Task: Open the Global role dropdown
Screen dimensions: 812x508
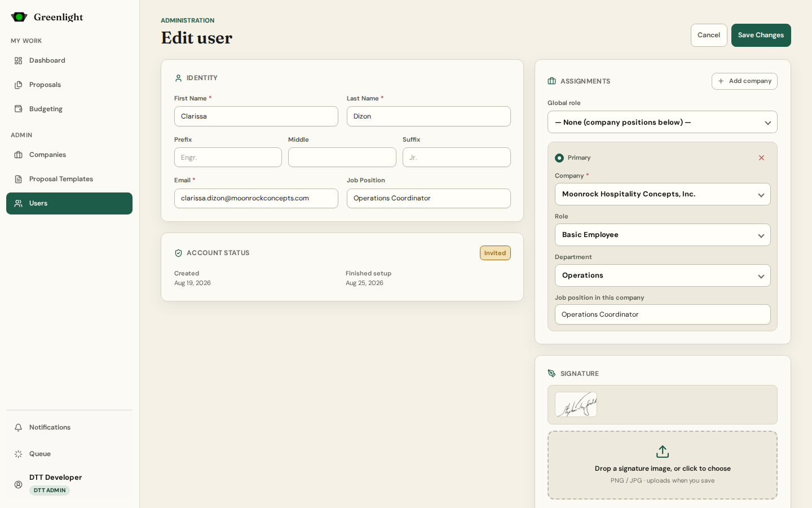Action: (663, 122)
